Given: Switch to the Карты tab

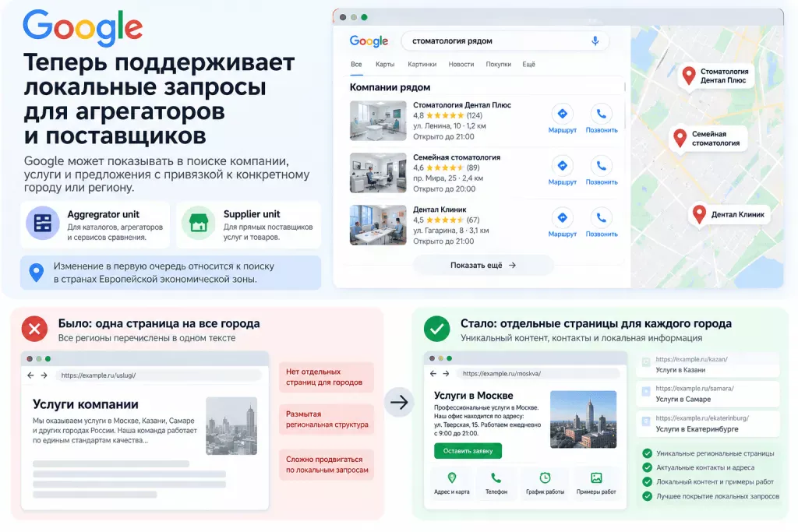Looking at the screenshot, I should (385, 64).
